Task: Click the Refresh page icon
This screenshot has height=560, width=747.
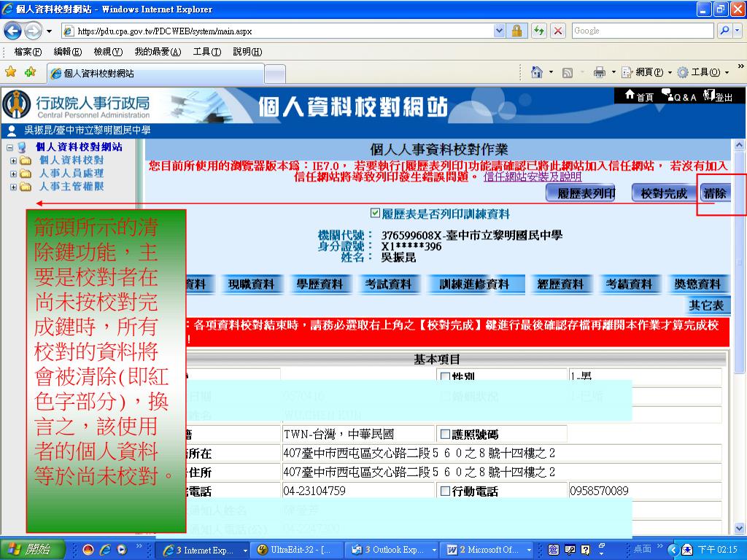Action: tap(539, 31)
